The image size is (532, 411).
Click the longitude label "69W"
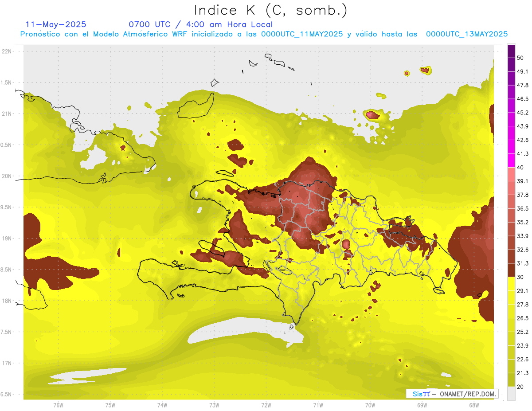422,405
